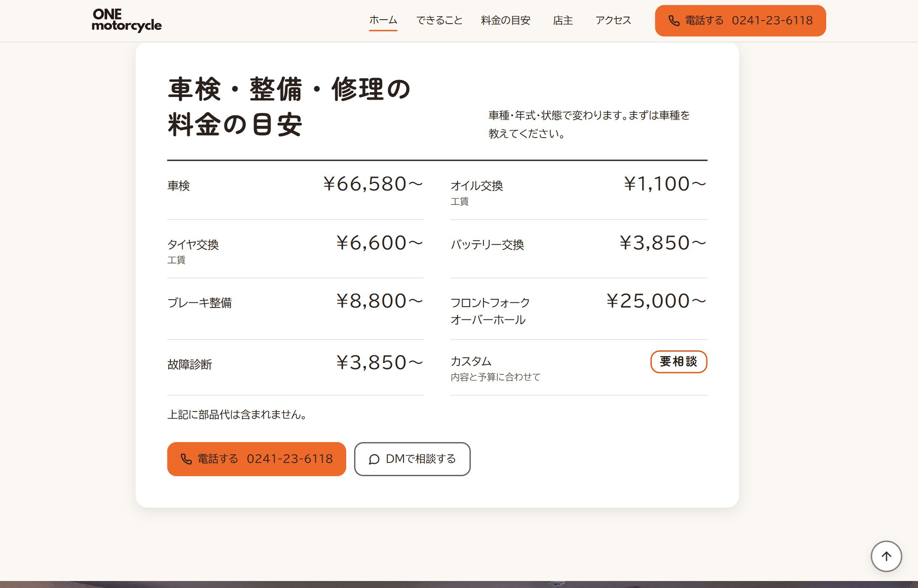Click the ¥8,800〜 brake price
Viewport: 918px width, 588px height.
380,301
